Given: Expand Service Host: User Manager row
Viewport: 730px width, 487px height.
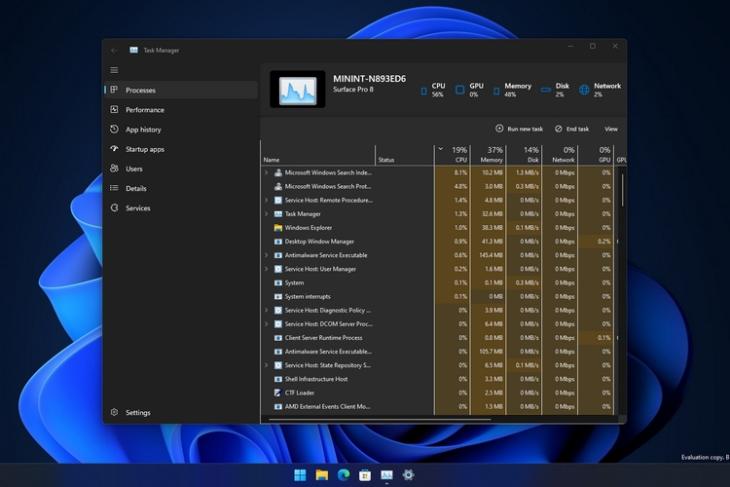Looking at the screenshot, I should pyautogui.click(x=267, y=269).
